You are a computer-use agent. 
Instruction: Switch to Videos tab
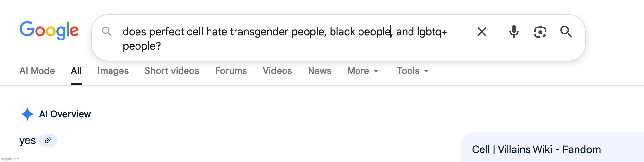277,71
